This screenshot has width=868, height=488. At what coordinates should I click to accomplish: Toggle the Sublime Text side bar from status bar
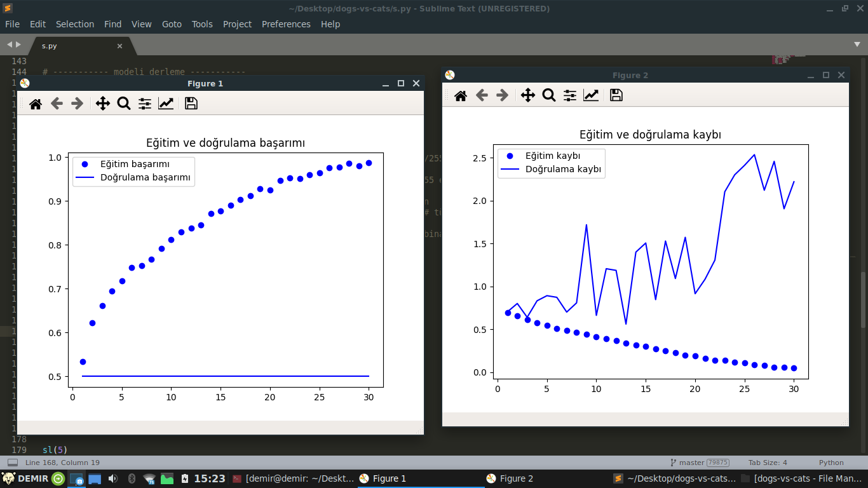coord(13,463)
